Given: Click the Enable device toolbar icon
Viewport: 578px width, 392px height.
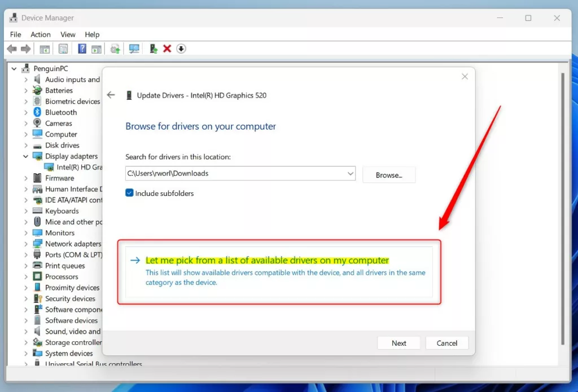Looking at the screenshot, I should (x=154, y=49).
